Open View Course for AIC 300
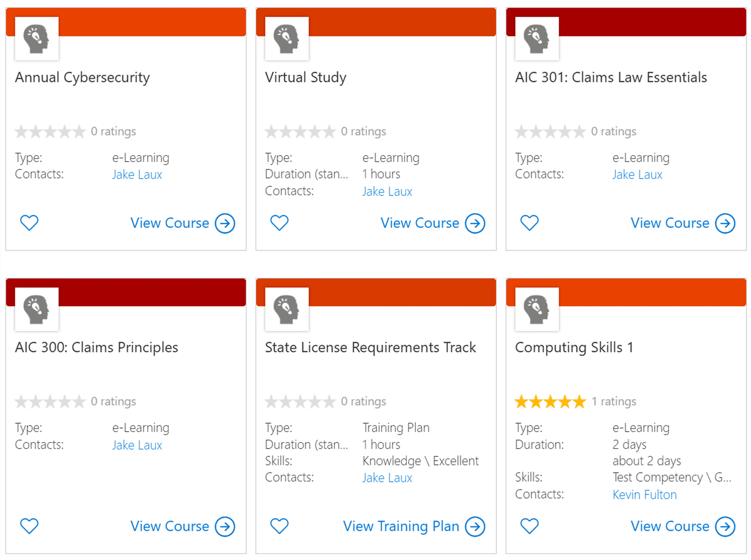This screenshot has width=751, height=560. [170, 527]
